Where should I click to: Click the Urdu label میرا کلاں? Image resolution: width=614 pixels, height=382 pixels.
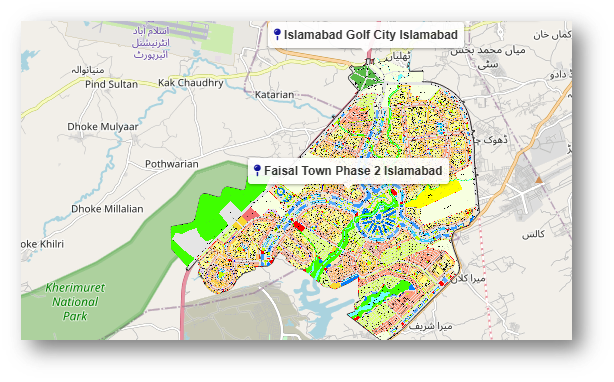pos(468,278)
